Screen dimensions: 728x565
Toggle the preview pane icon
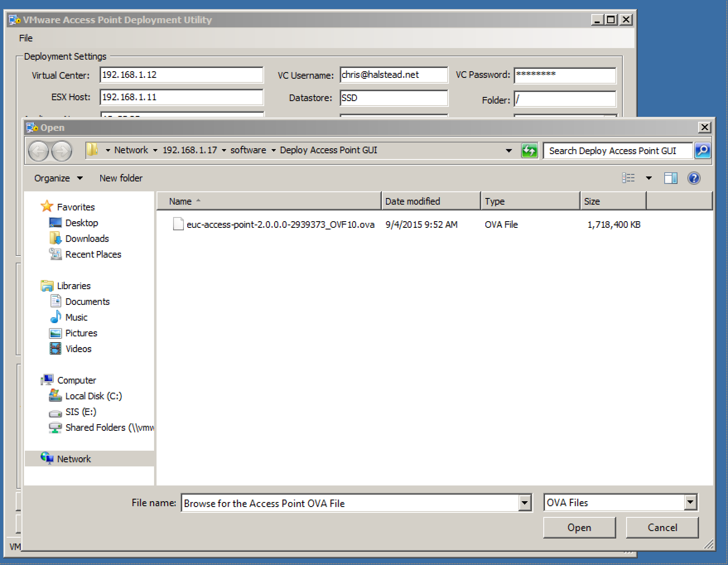click(x=670, y=178)
